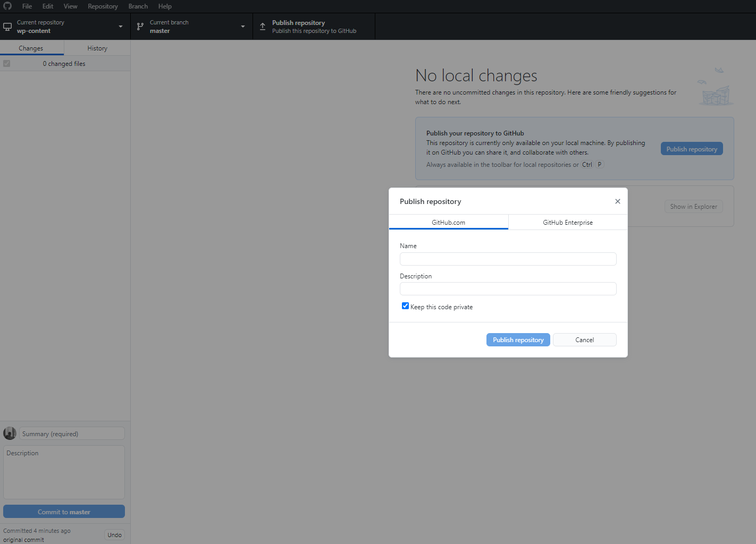Click the Undo button for the last commit
This screenshot has width=756, height=544.
pos(115,535)
